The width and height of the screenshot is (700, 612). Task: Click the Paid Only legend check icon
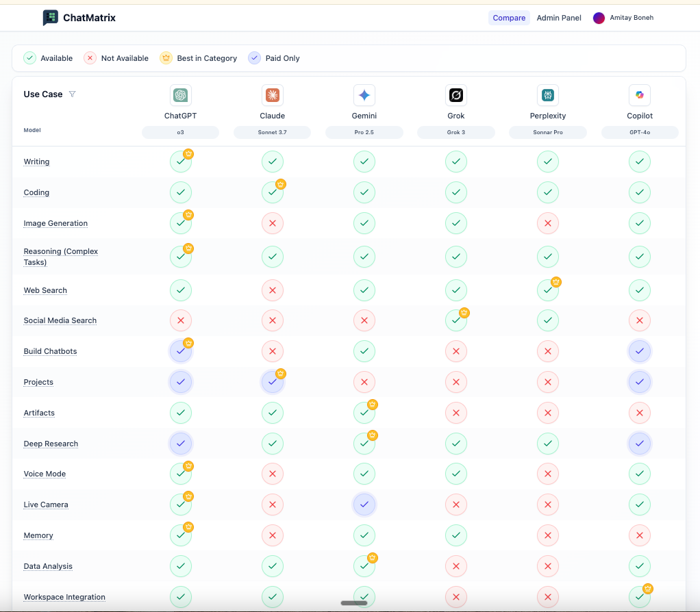pos(255,58)
